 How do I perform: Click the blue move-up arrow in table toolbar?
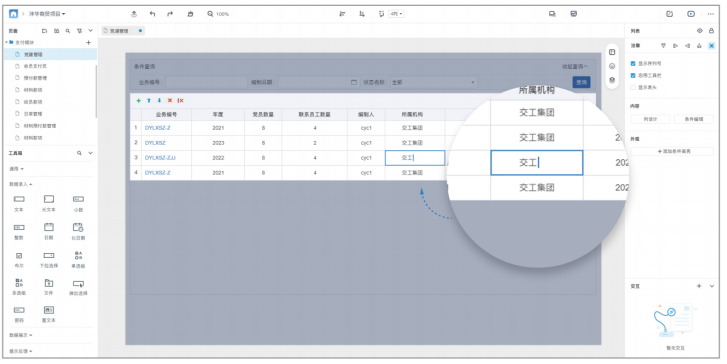coord(149,101)
